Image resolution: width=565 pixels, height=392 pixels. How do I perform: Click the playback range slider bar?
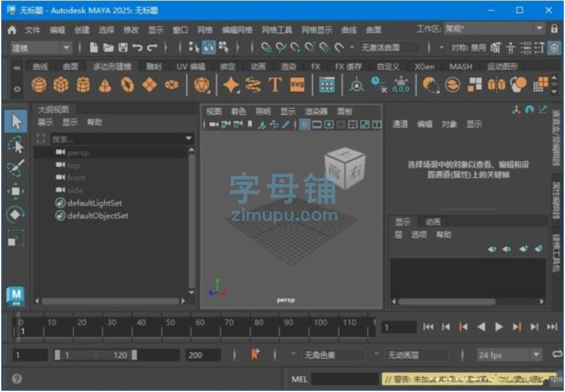[x=96, y=355]
